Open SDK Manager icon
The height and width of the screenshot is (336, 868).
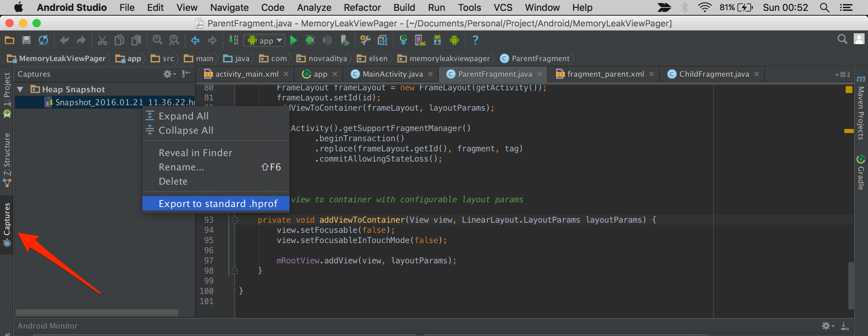click(x=437, y=40)
